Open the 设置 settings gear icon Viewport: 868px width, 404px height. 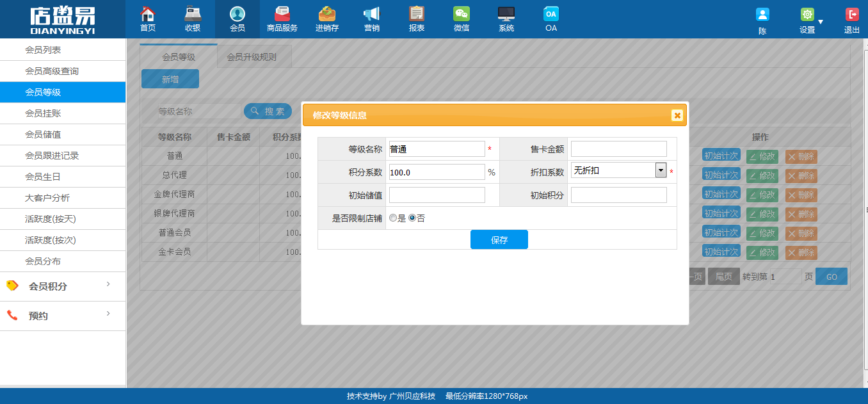tap(807, 15)
